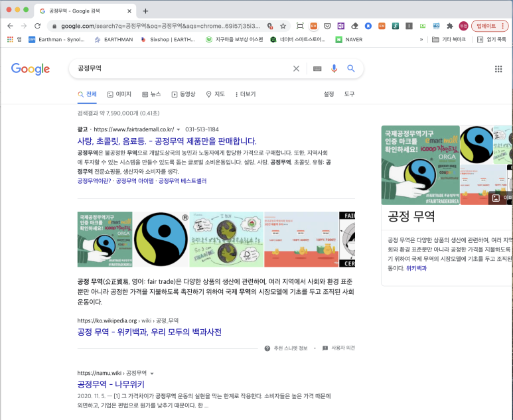Clear the search box with X

coord(296,68)
